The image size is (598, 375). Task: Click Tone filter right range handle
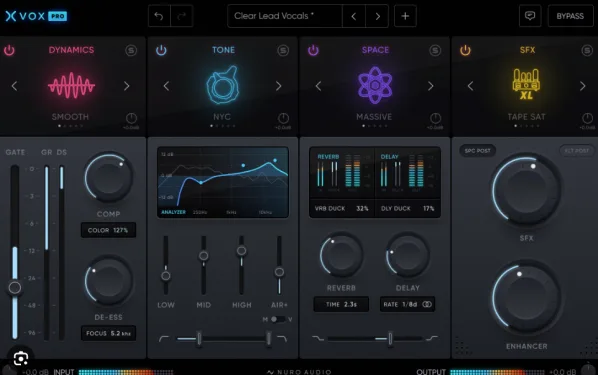click(268, 339)
